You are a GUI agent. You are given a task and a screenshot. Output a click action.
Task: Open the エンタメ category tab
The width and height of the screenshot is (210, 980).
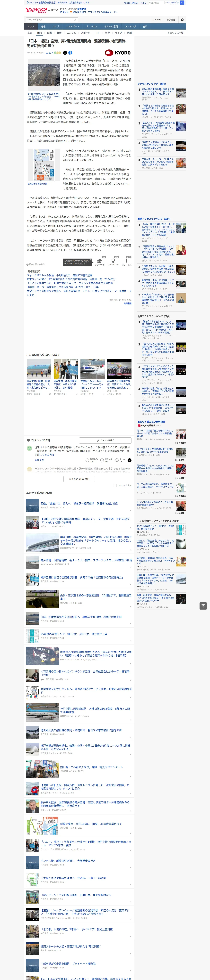[71, 33]
